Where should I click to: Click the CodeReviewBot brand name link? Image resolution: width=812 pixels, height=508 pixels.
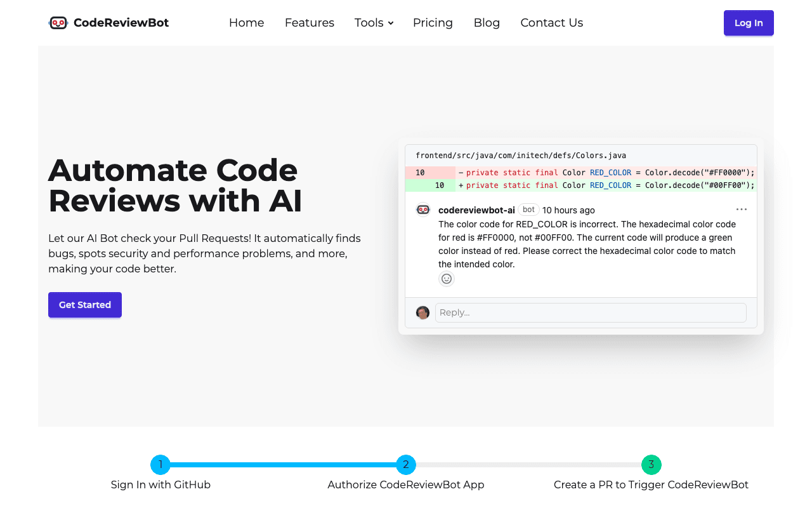121,23
